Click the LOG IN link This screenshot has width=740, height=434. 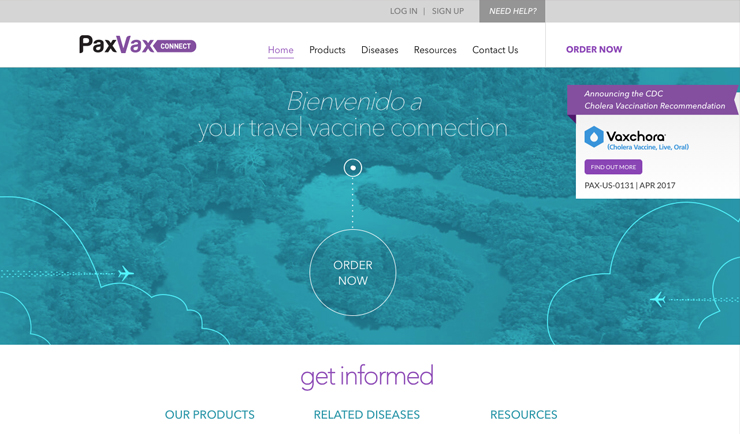tap(404, 11)
